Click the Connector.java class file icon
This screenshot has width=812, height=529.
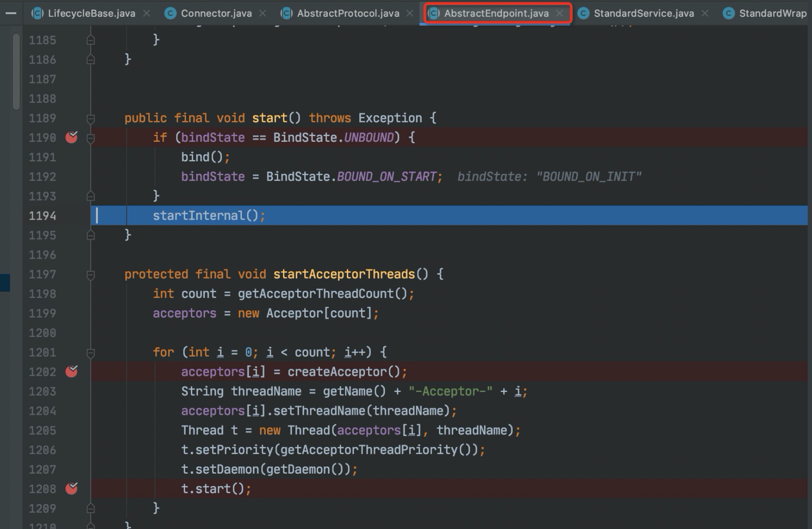(x=170, y=13)
